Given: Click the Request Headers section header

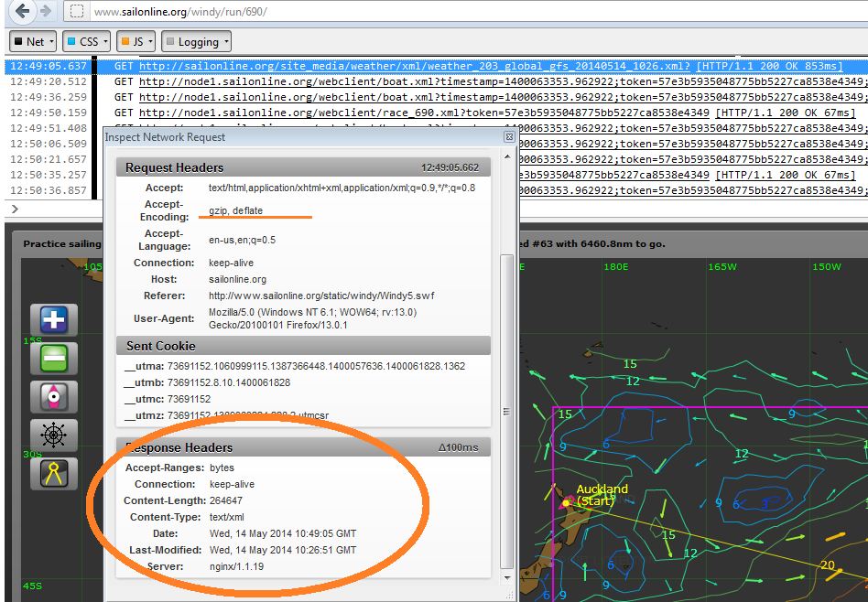Looking at the screenshot, I should point(303,167).
